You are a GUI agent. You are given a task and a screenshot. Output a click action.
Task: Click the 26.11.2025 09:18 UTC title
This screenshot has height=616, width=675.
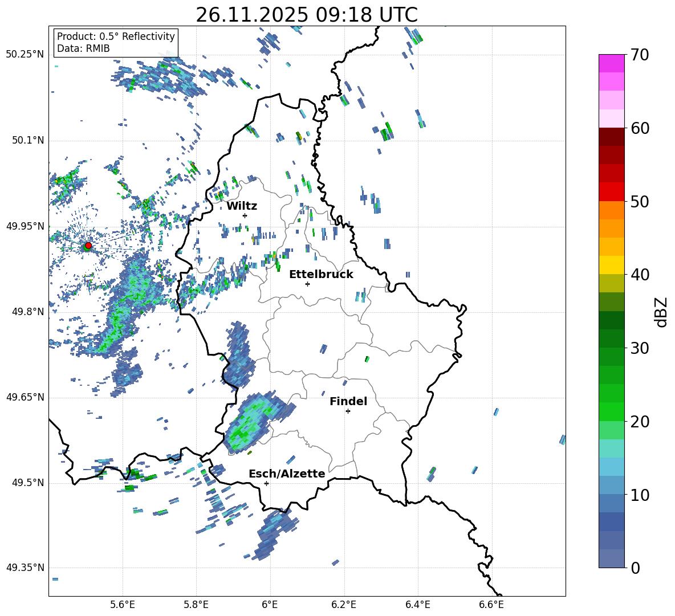[307, 15]
